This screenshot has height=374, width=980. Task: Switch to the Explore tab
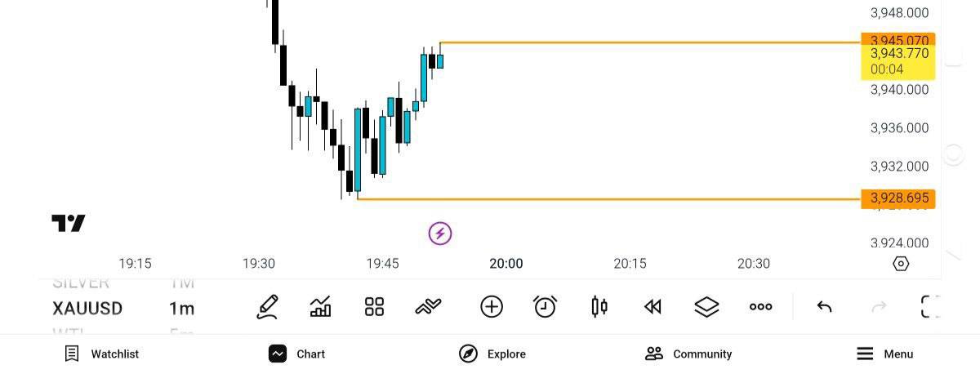coord(492,354)
